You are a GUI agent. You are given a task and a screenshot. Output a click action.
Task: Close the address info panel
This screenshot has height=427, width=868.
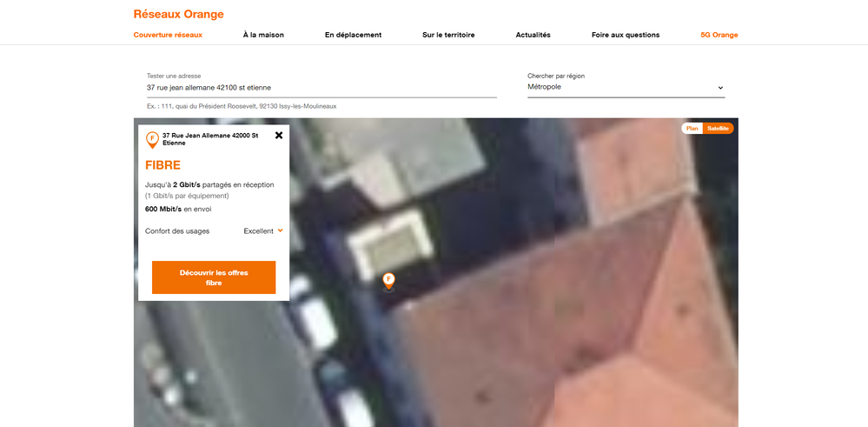[x=279, y=135]
